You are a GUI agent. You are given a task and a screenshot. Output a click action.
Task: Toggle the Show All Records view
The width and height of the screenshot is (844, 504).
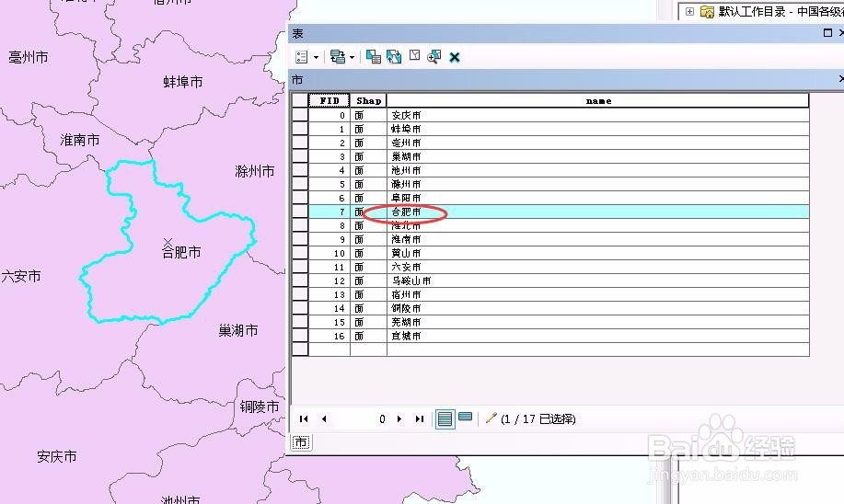tap(445, 418)
